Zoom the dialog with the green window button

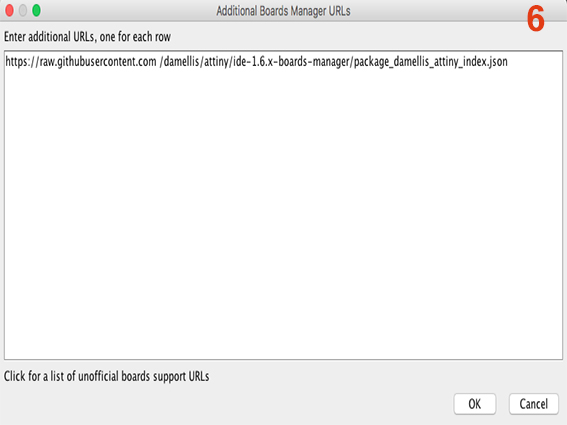tap(36, 10)
